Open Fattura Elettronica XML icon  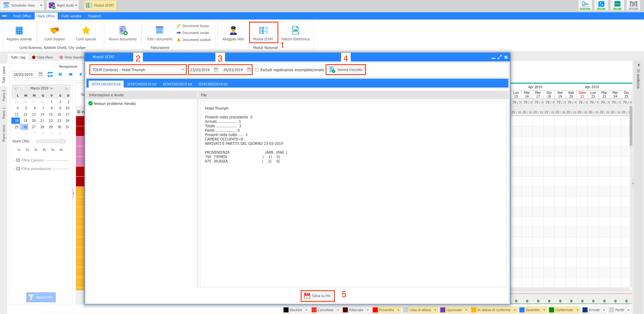[x=295, y=30]
